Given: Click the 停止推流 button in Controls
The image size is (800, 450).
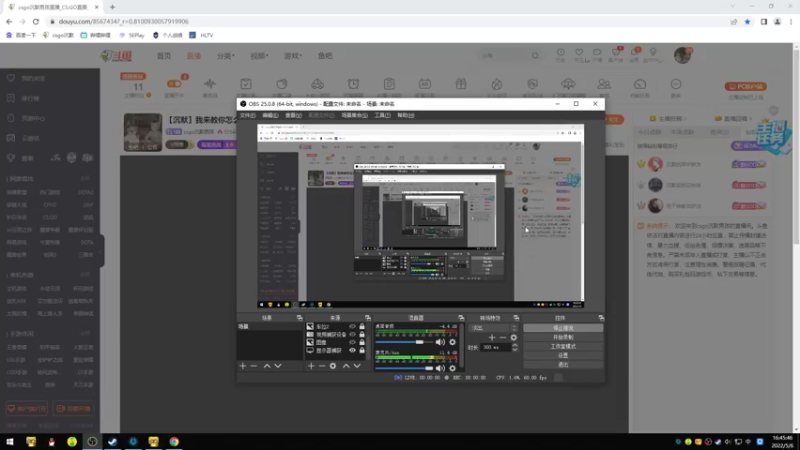Looking at the screenshot, I should click(563, 328).
